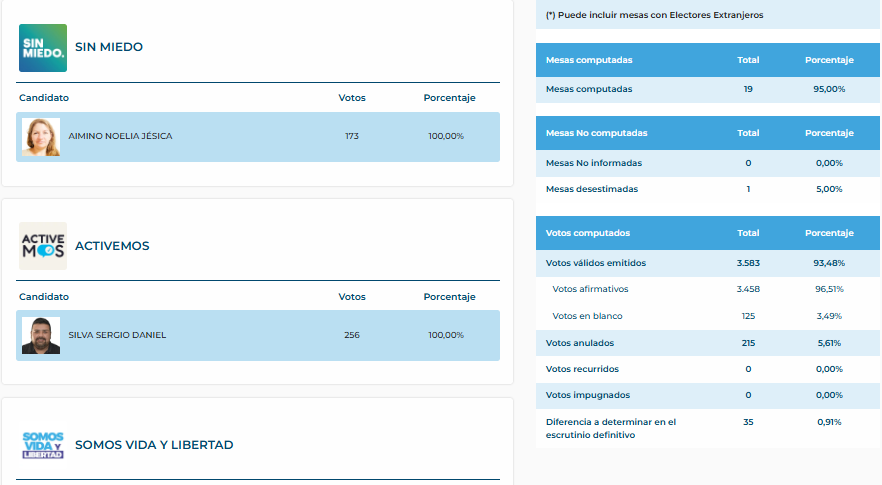Open Silva Sergio Daniel candidate photo
Image resolution: width=882 pixels, height=485 pixels.
[41, 335]
